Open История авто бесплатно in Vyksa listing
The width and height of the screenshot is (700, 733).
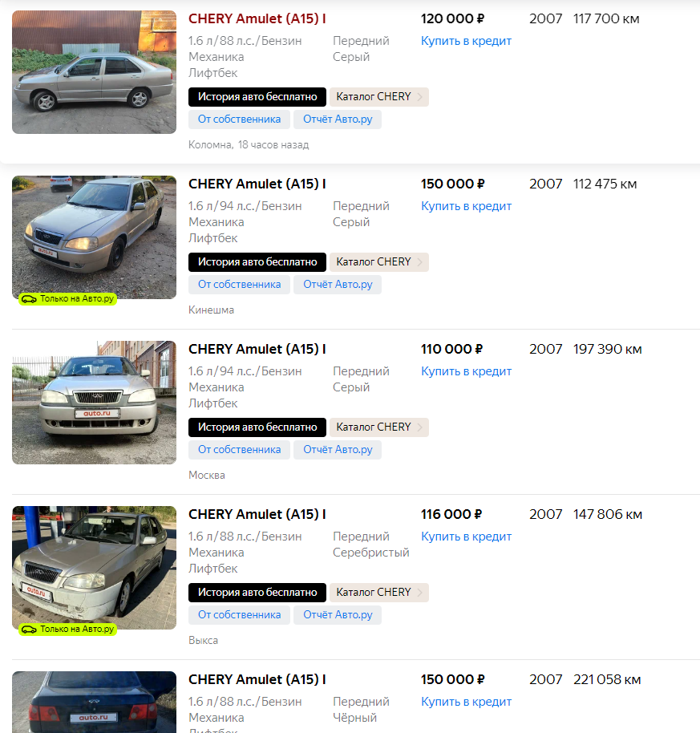(257, 593)
